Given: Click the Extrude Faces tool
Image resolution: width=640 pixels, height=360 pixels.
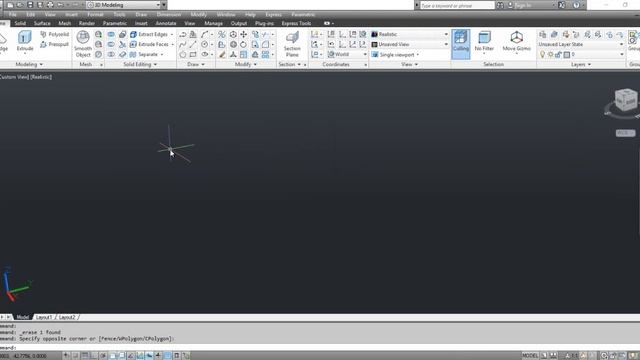Looking at the screenshot, I should [149, 44].
